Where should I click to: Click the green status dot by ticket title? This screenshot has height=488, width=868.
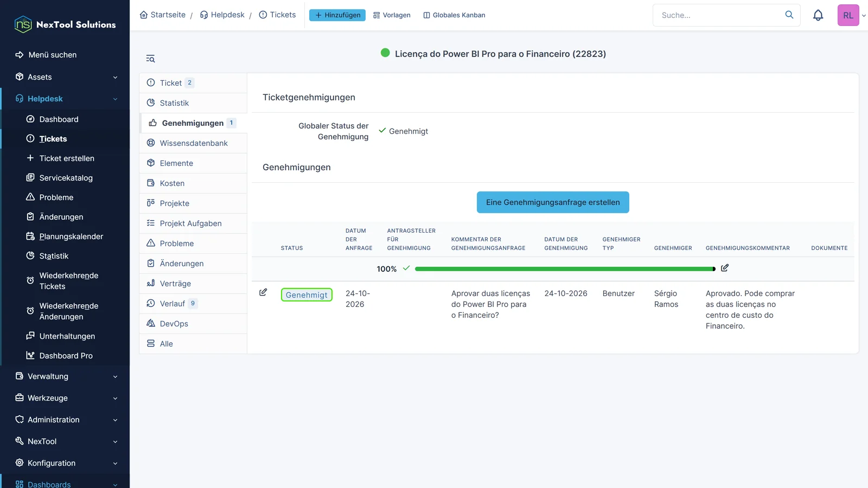(385, 53)
